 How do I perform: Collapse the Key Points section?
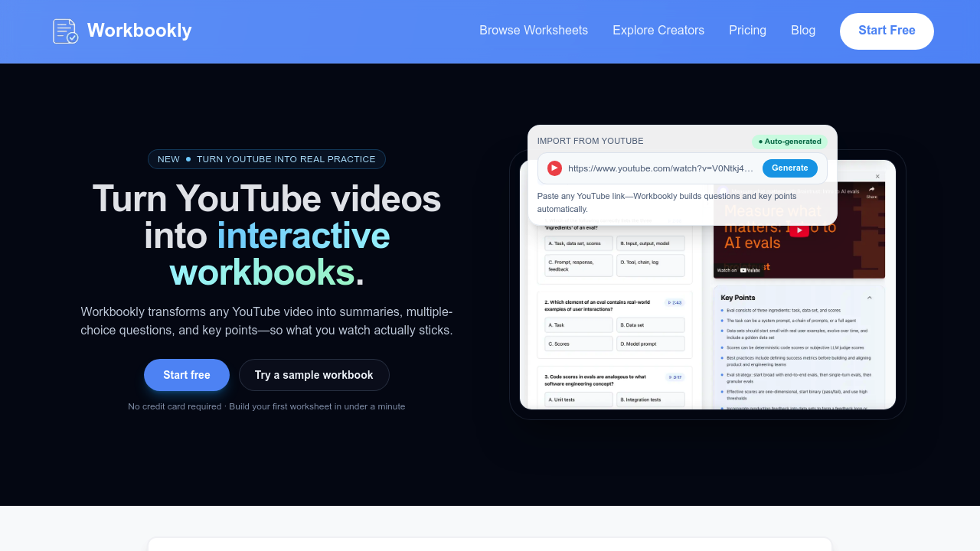click(870, 298)
